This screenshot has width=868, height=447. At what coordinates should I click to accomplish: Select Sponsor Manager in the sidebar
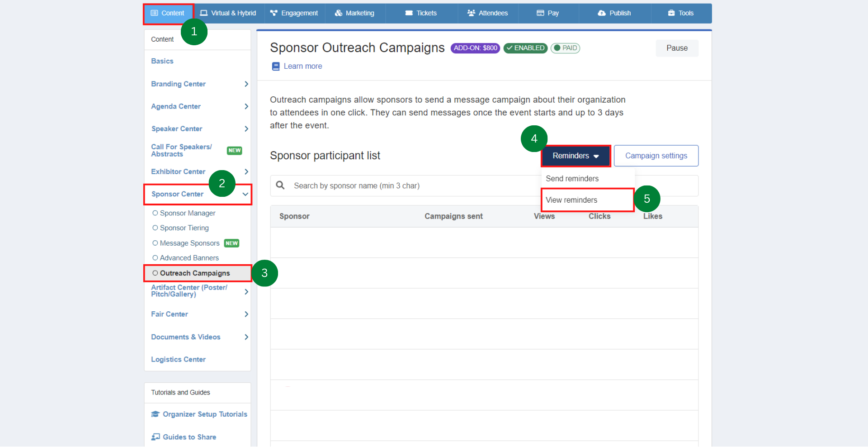tap(187, 213)
